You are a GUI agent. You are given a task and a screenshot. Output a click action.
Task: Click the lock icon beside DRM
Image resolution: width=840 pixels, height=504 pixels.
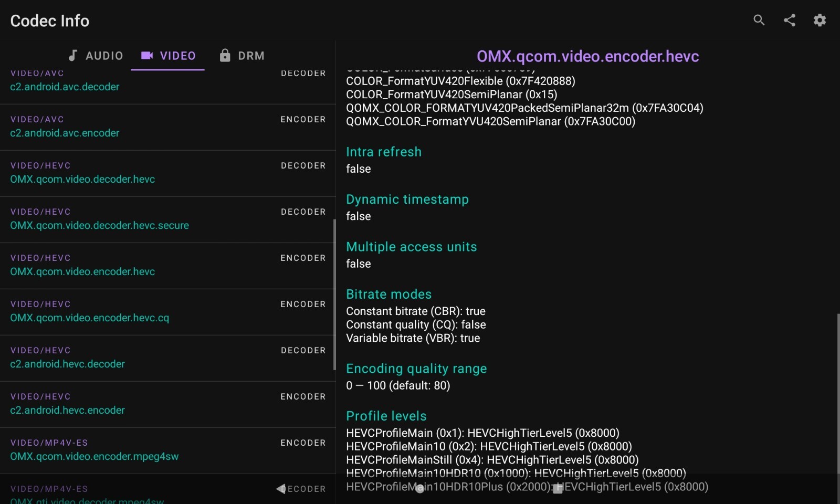(225, 56)
